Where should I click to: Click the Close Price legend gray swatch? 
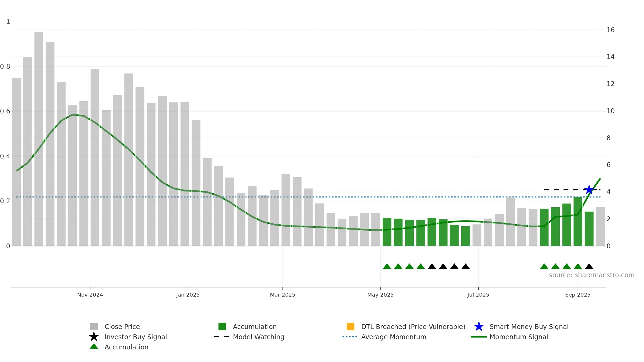(x=94, y=327)
